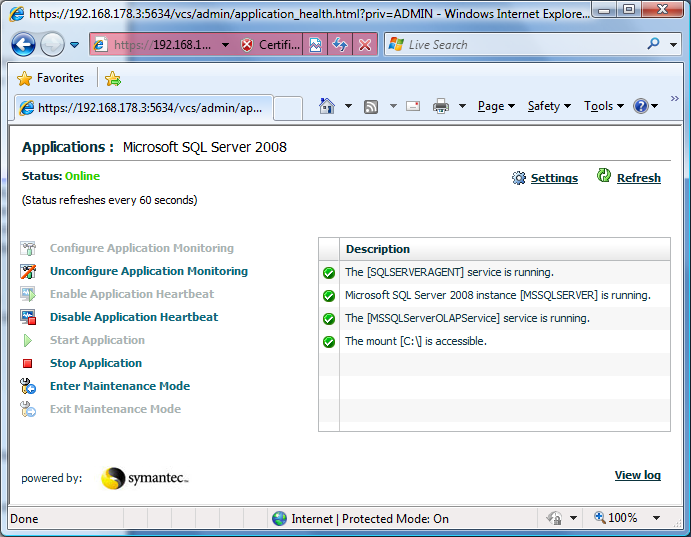Expand the search provider dropdown arrow
This screenshot has width=691, height=537.
click(x=673, y=44)
